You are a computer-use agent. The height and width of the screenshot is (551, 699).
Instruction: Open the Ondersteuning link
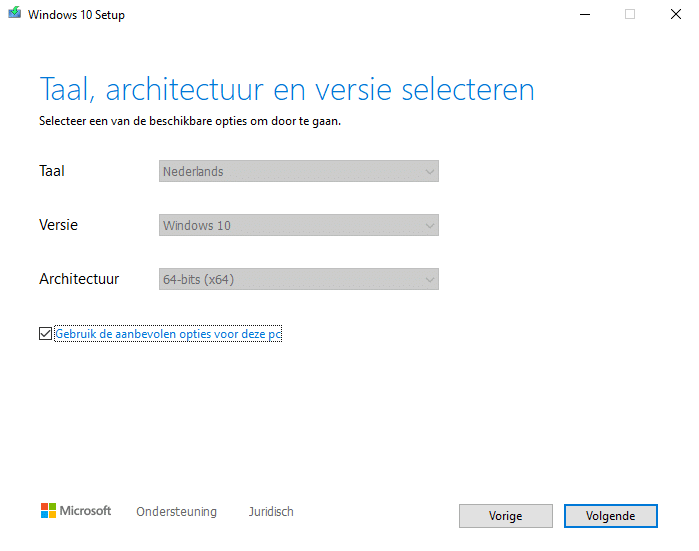pyautogui.click(x=177, y=512)
